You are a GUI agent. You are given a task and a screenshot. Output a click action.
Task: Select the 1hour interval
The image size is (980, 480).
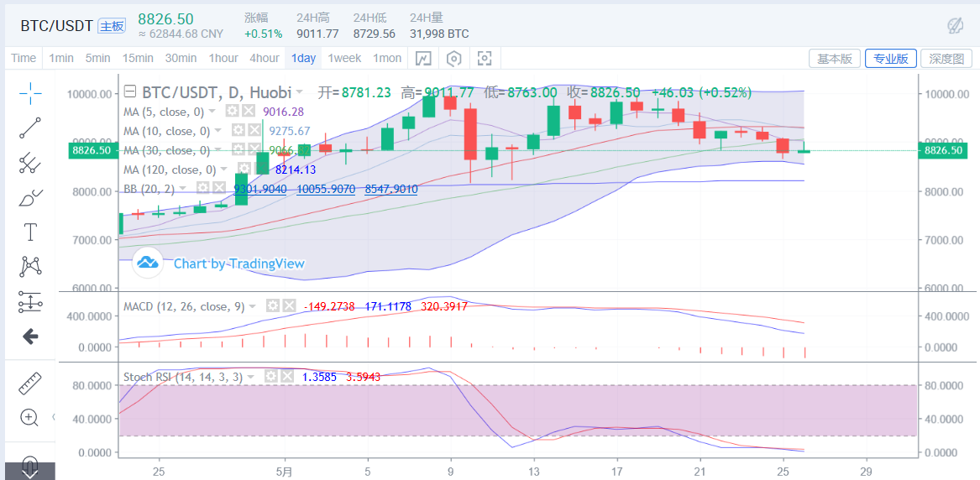click(223, 58)
